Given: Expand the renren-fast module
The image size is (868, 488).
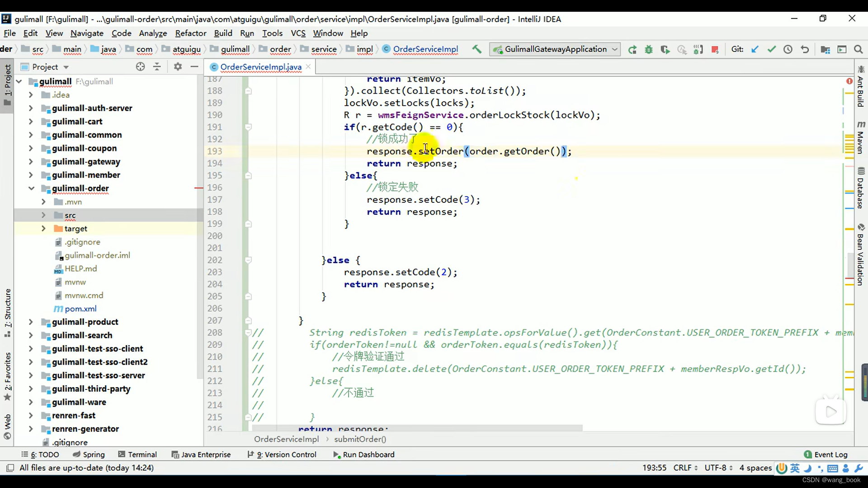Looking at the screenshot, I should click(31, 415).
